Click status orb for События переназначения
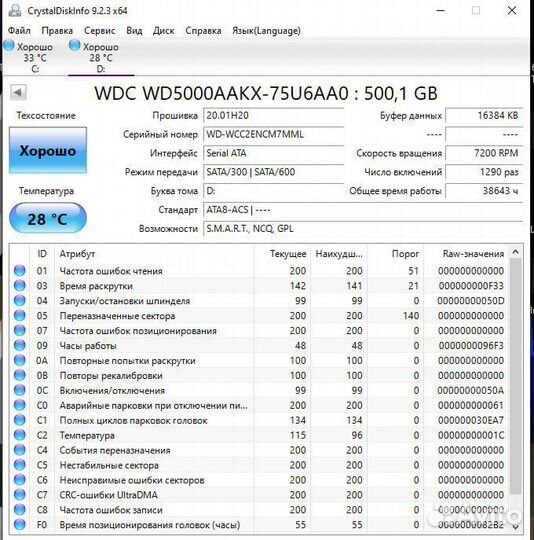534x540 pixels. [20, 450]
